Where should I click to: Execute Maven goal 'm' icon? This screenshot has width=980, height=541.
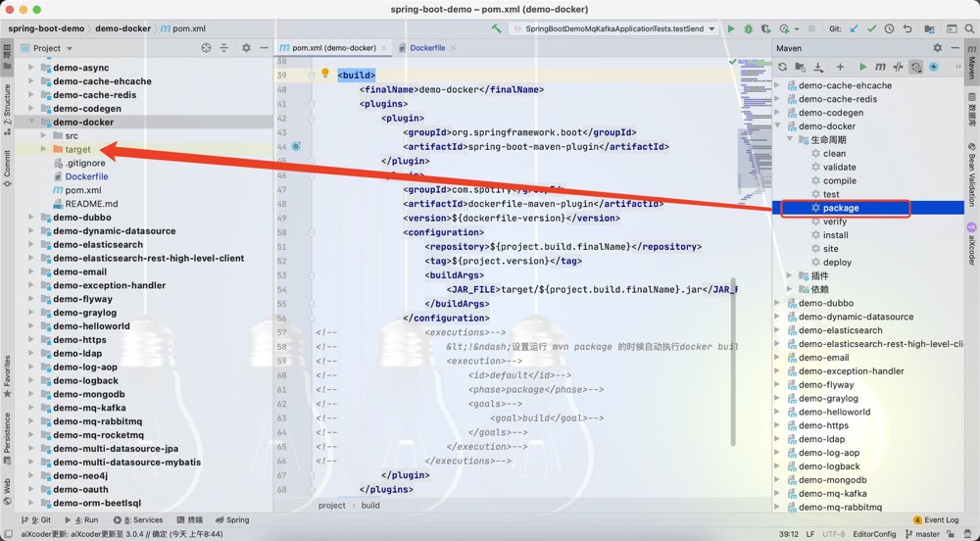point(880,67)
